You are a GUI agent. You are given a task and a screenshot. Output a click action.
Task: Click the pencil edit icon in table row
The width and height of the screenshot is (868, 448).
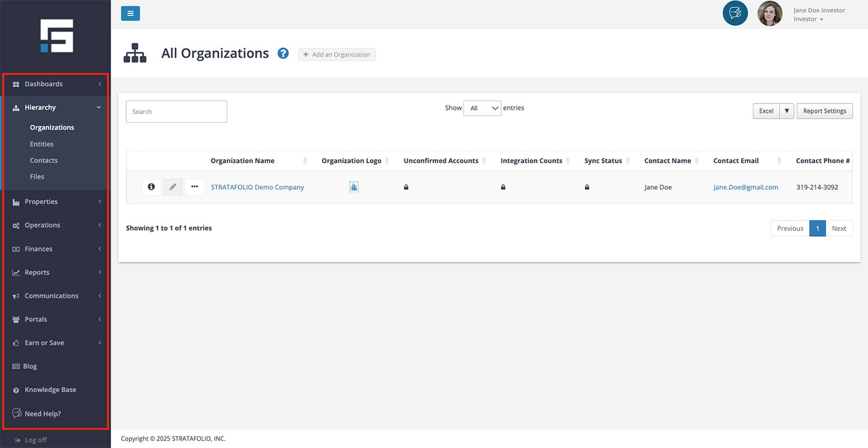[172, 187]
